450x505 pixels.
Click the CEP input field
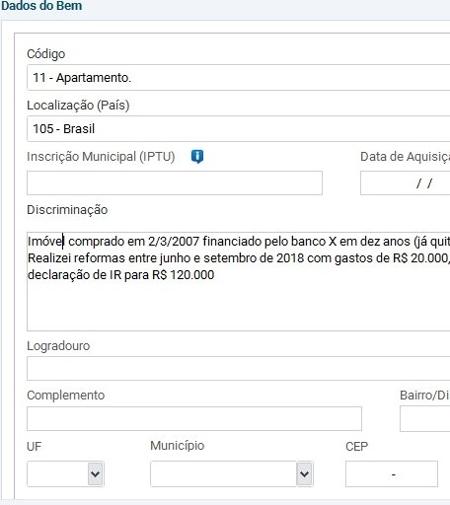[x=391, y=474]
